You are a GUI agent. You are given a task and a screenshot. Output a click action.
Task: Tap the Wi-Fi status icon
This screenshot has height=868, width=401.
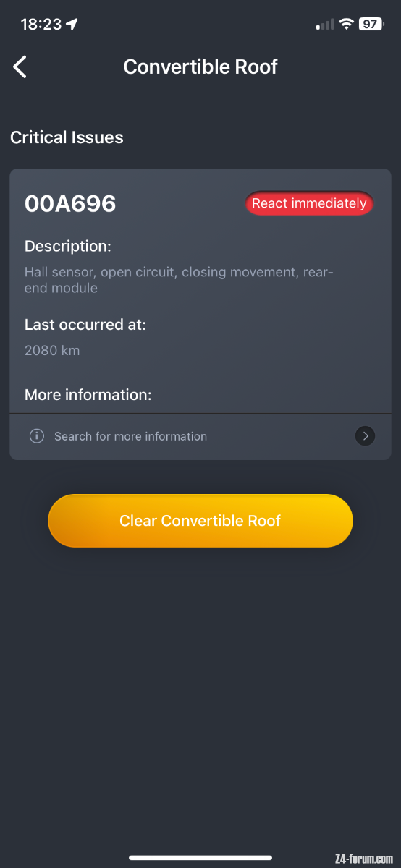click(x=347, y=24)
